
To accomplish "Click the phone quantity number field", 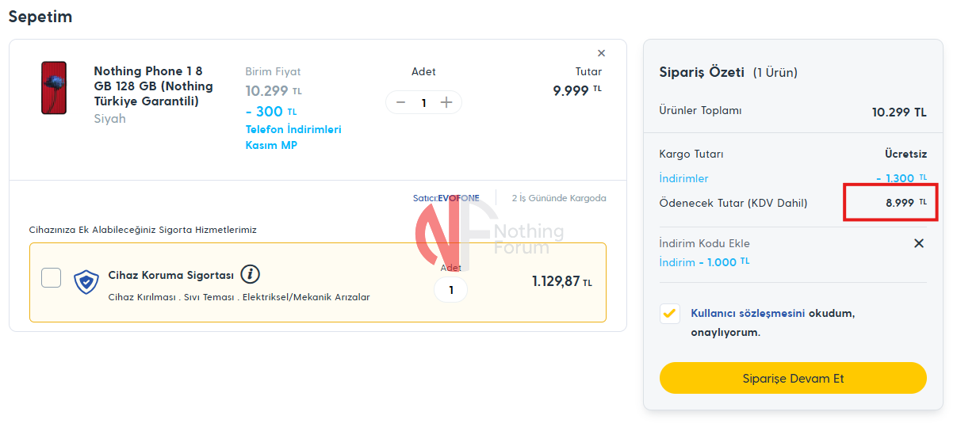I will click(423, 102).
